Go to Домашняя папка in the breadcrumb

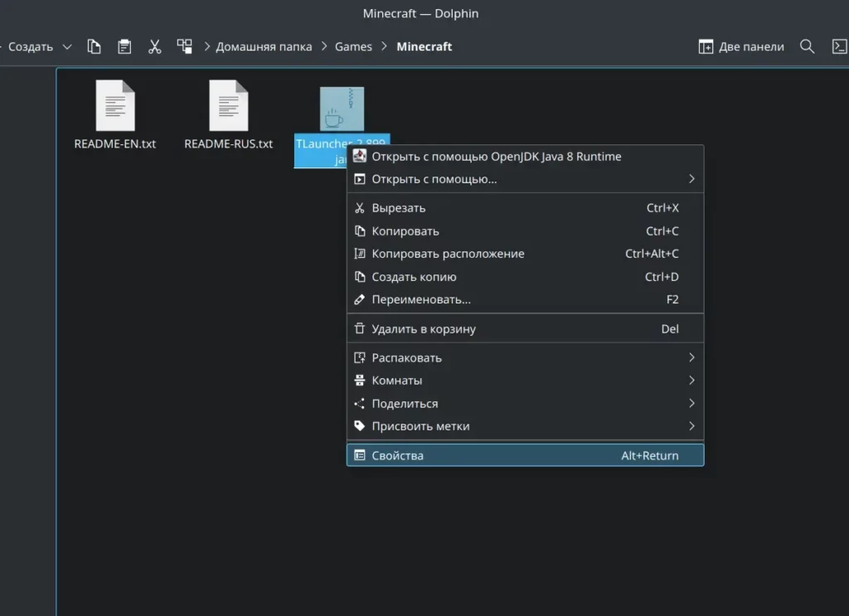264,46
